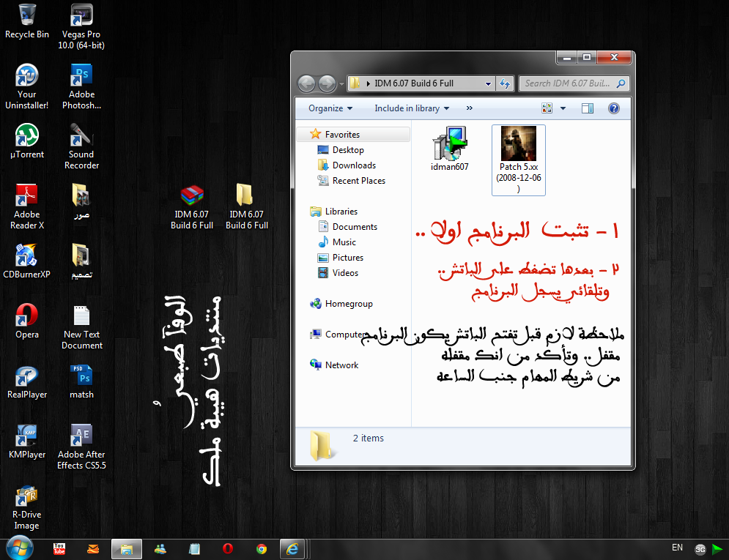Launch Adobe Photoshop desktop shortcut
This screenshot has width=729, height=560.
(x=81, y=86)
